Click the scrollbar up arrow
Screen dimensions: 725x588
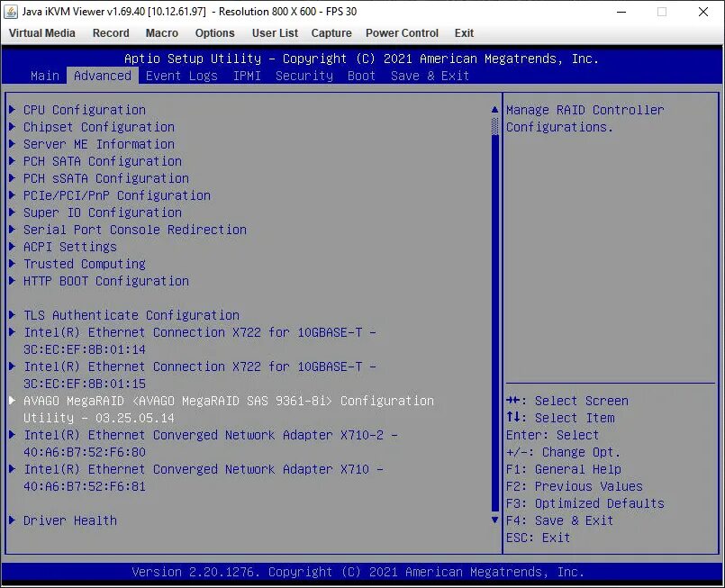pyautogui.click(x=494, y=110)
